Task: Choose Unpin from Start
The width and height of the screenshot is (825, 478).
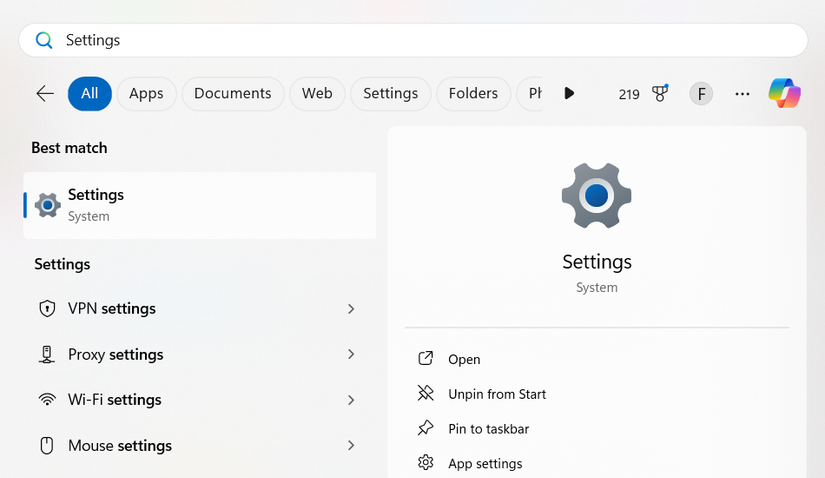Action: click(x=497, y=394)
